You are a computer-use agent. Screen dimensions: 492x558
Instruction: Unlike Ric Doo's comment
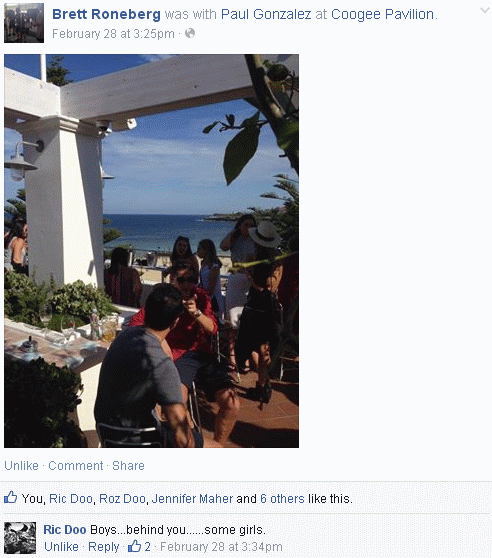point(61,547)
